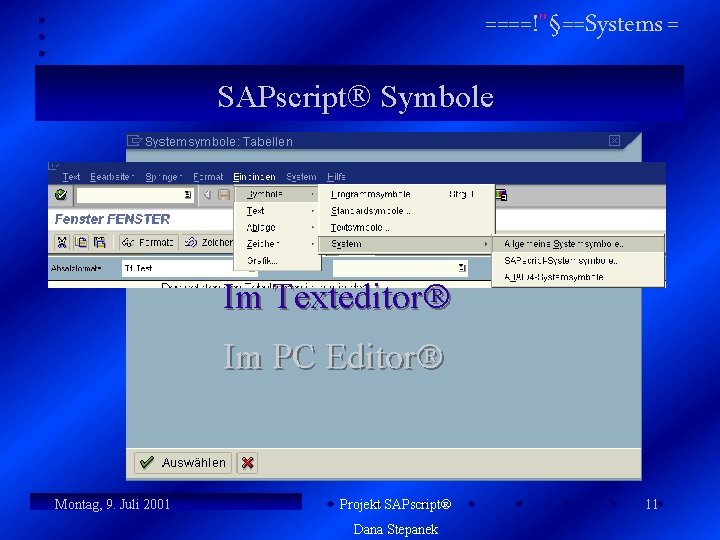Image resolution: width=720 pixels, height=540 pixels.
Task: Open the Einfügen menu
Action: 254,177
